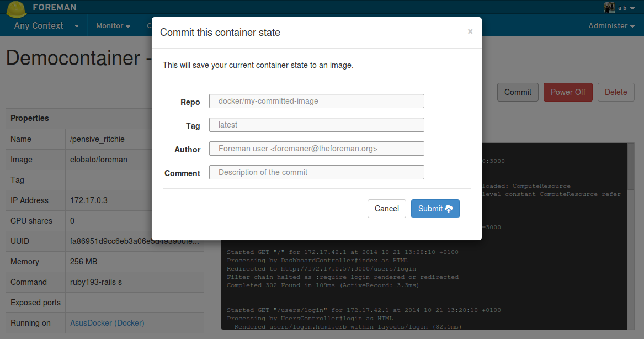Submit the container commit
The width and height of the screenshot is (644, 339).
(435, 209)
